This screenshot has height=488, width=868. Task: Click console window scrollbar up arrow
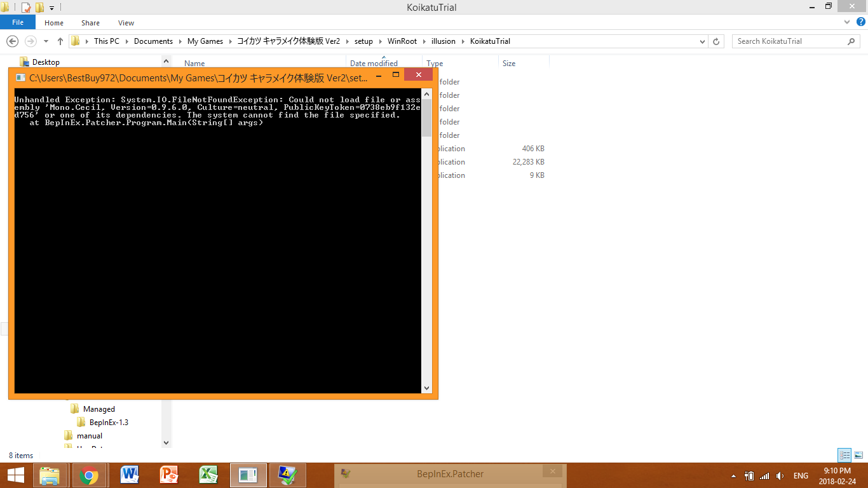tap(426, 94)
